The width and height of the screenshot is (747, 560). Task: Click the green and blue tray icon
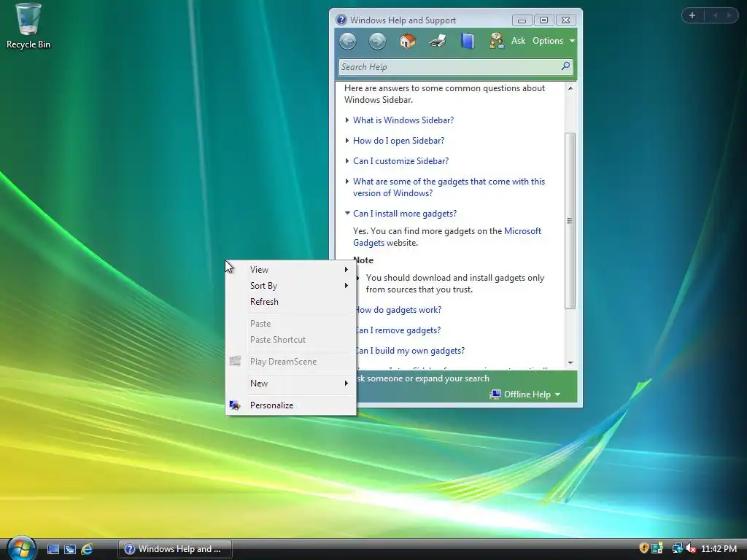[x=657, y=548]
